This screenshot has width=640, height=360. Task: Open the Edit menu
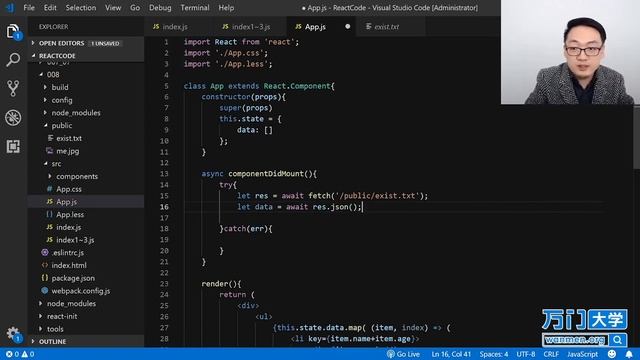tap(50, 7)
